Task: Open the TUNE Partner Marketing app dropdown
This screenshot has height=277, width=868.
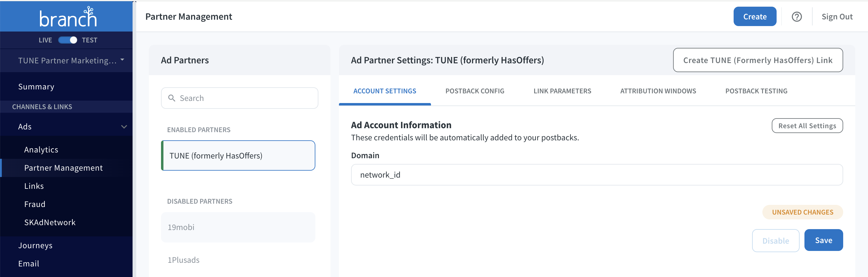Action: click(x=71, y=60)
